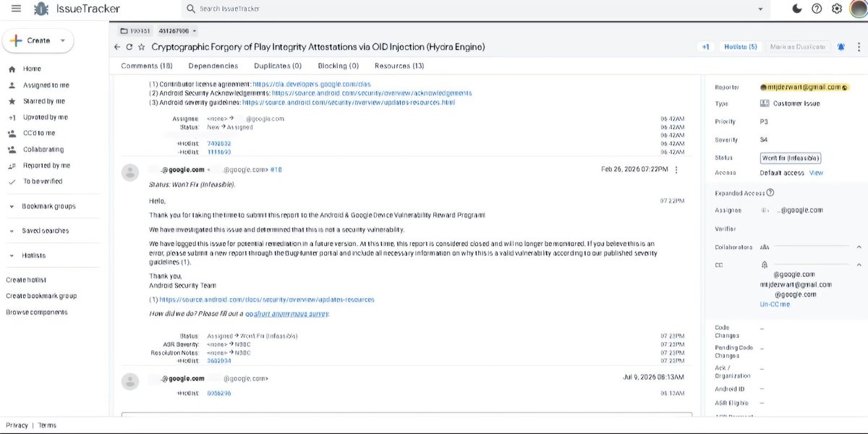
Task: Click Upvoted by me +1 icon
Action: click(x=12, y=117)
